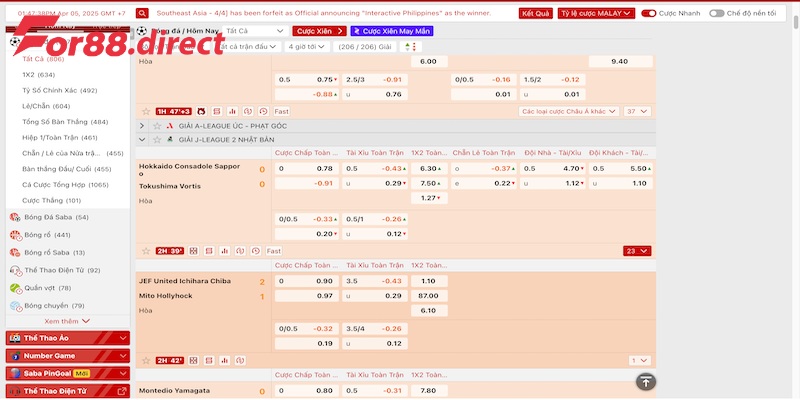Star the Hokkaido Consadole Sapporo match
800x400 pixels.
pyautogui.click(x=146, y=250)
